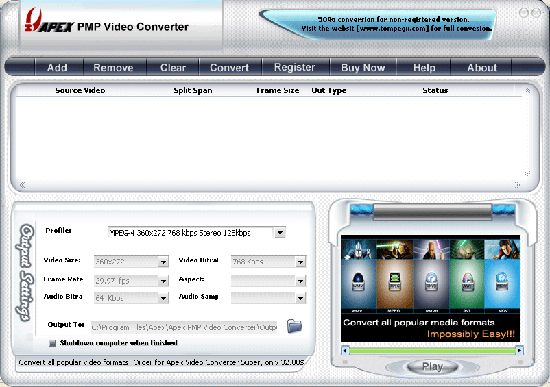Click the Apex logo icon
The image size is (550, 387).
pyautogui.click(x=33, y=19)
